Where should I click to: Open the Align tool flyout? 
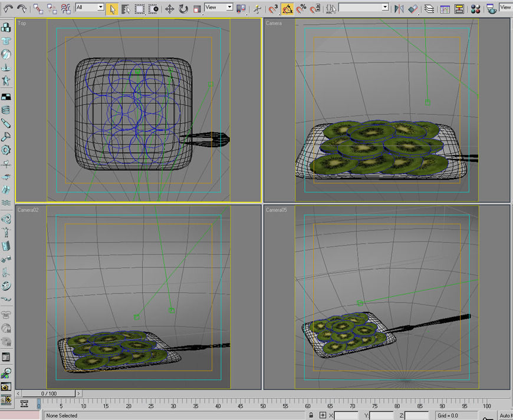point(413,9)
